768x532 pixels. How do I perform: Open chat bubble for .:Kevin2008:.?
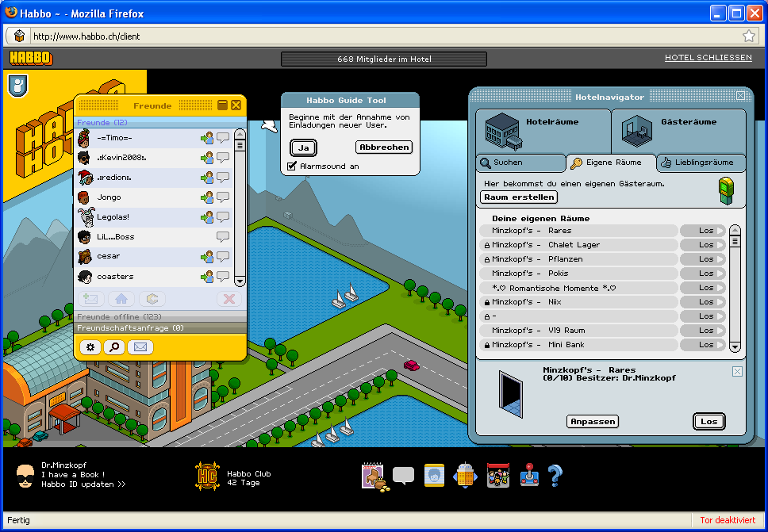coord(223,158)
